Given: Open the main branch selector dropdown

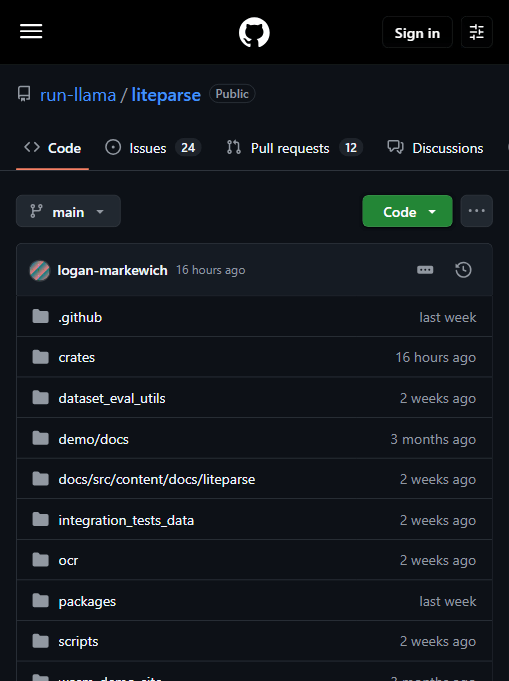Looking at the screenshot, I should click(x=68, y=212).
